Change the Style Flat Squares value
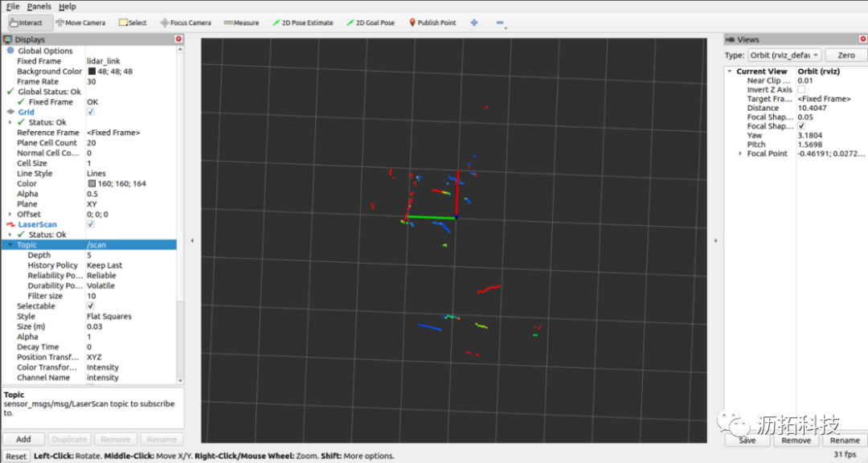The image size is (868, 463). click(109, 316)
